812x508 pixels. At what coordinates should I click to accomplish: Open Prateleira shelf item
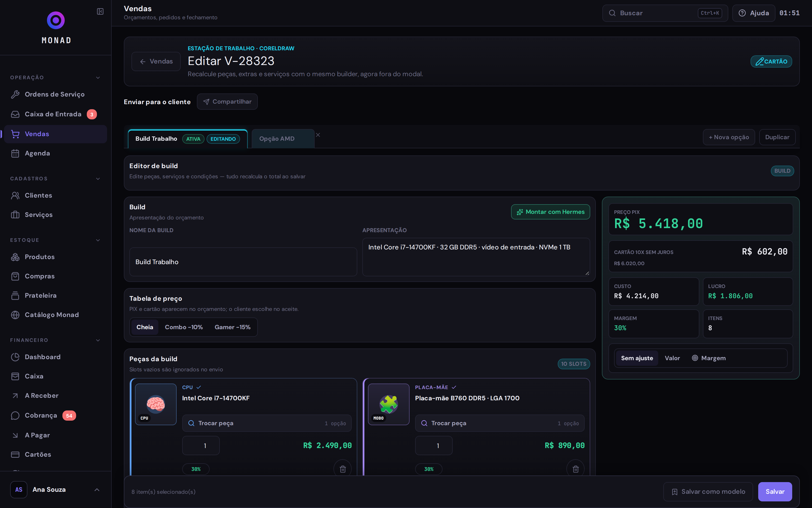55,296
